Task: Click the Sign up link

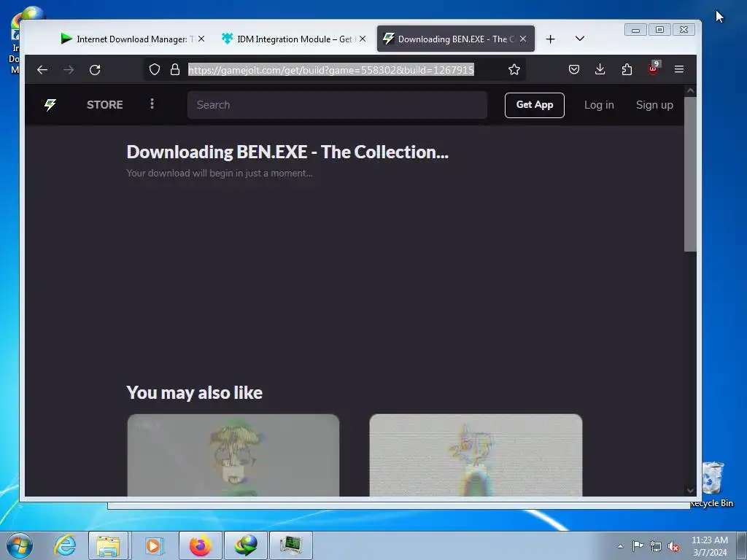Action: pyautogui.click(x=654, y=105)
